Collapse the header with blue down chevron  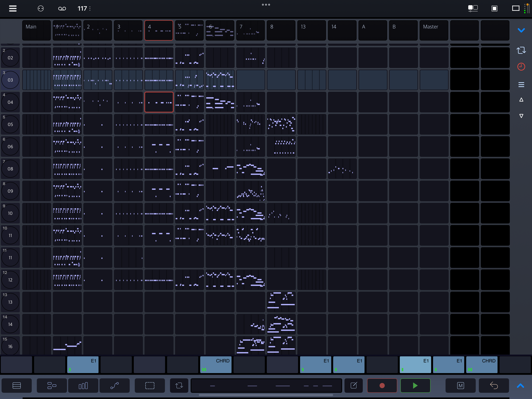pos(521,30)
